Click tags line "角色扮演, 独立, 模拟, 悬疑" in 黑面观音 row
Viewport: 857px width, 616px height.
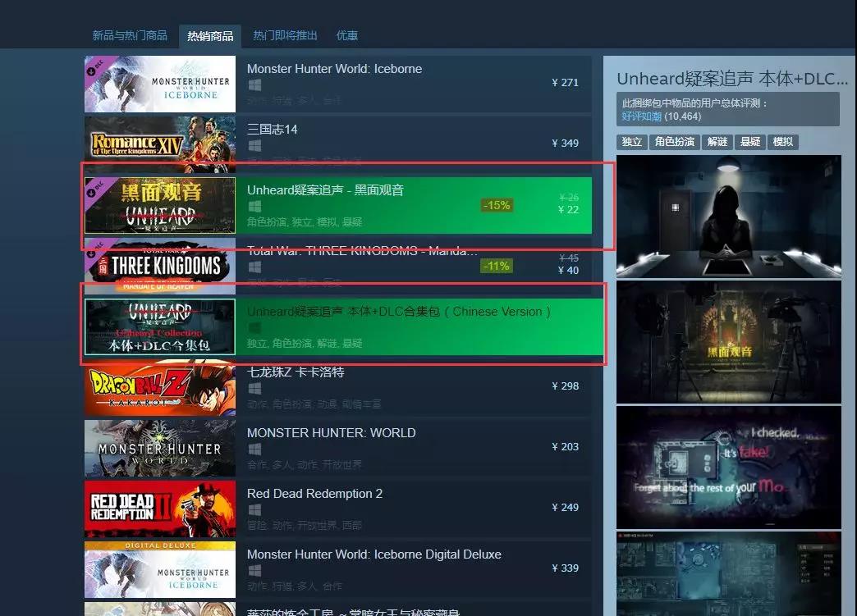(x=305, y=221)
